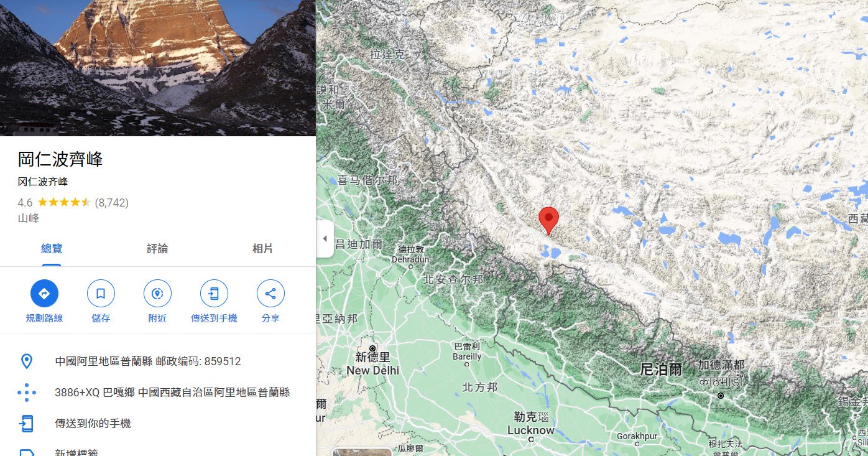The width and height of the screenshot is (868, 456).
Task: Open the 相片 photos tab
Action: 262,249
